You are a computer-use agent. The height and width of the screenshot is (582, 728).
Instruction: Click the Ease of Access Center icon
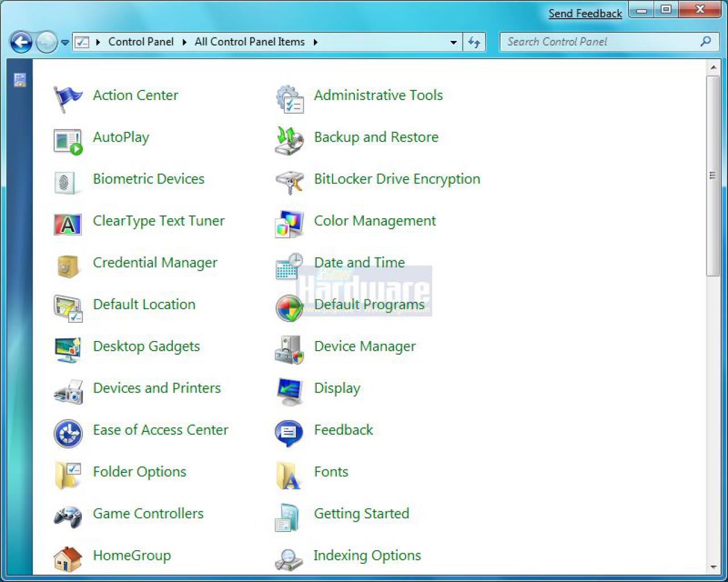tap(68, 434)
